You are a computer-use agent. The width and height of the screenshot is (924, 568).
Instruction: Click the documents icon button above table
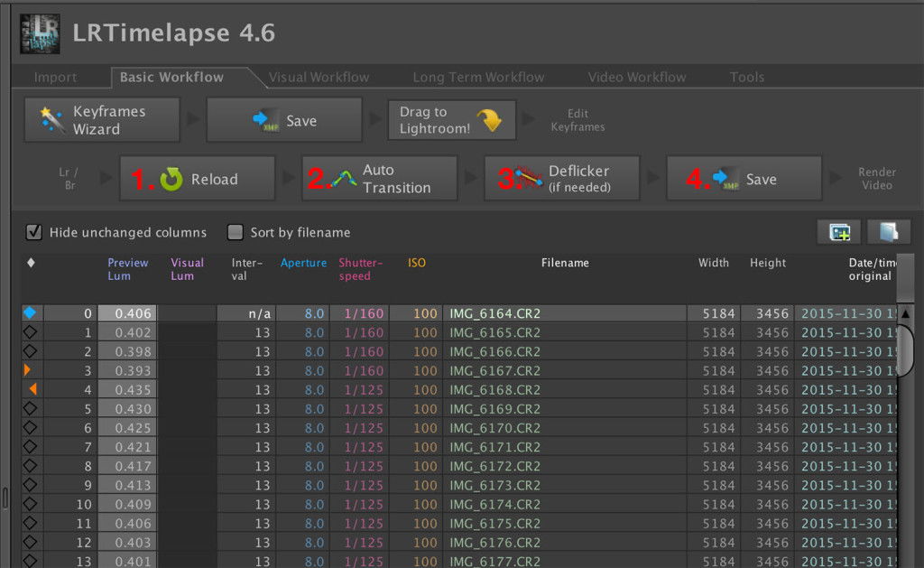[889, 232]
